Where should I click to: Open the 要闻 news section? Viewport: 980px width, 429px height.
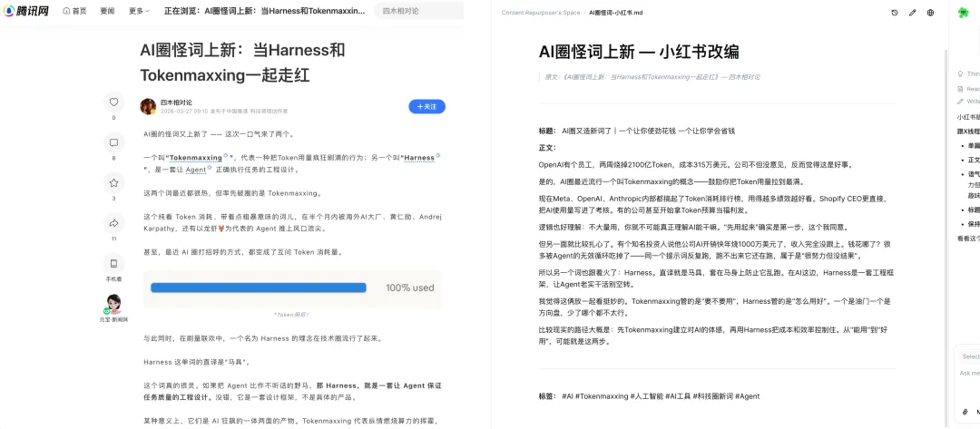click(x=107, y=11)
